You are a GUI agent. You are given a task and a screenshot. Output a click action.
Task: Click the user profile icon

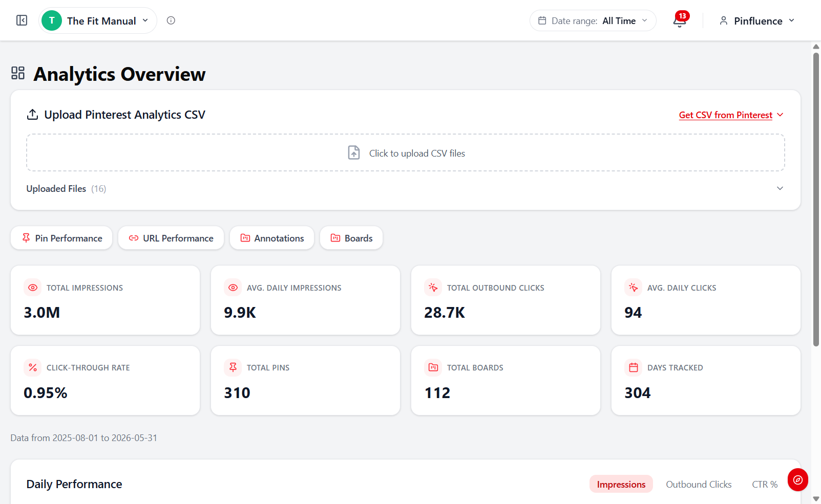point(723,20)
